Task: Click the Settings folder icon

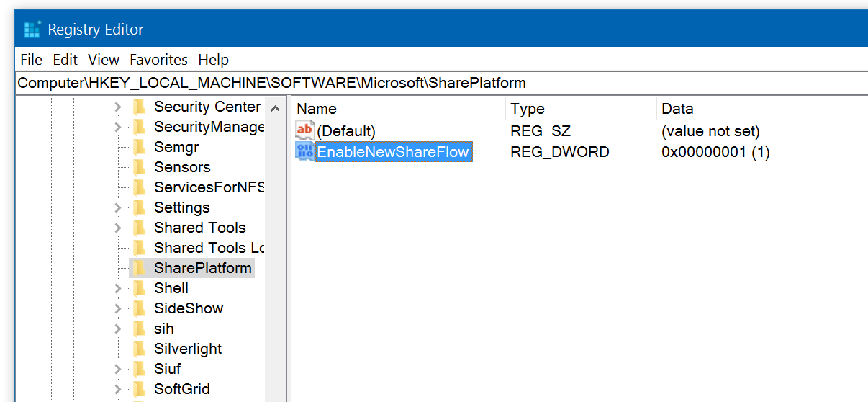Action: click(x=139, y=207)
